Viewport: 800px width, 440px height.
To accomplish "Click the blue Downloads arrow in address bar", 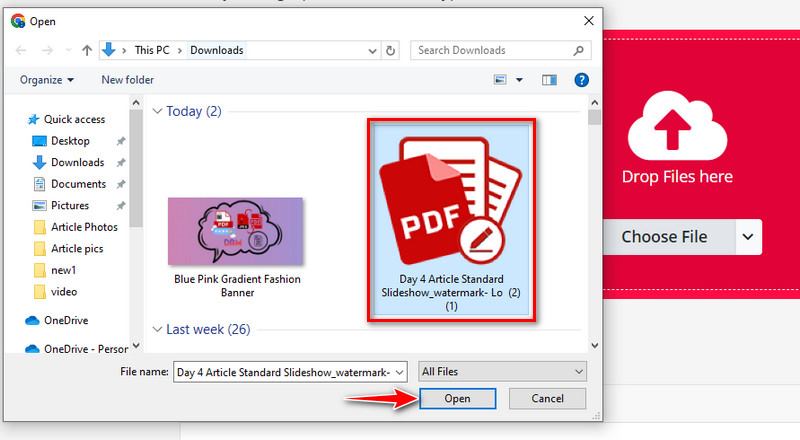I will 109,50.
